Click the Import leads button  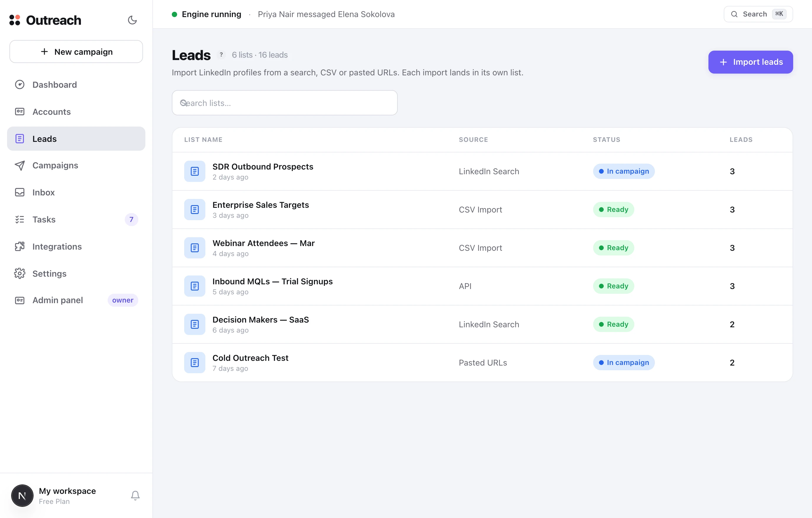point(751,62)
